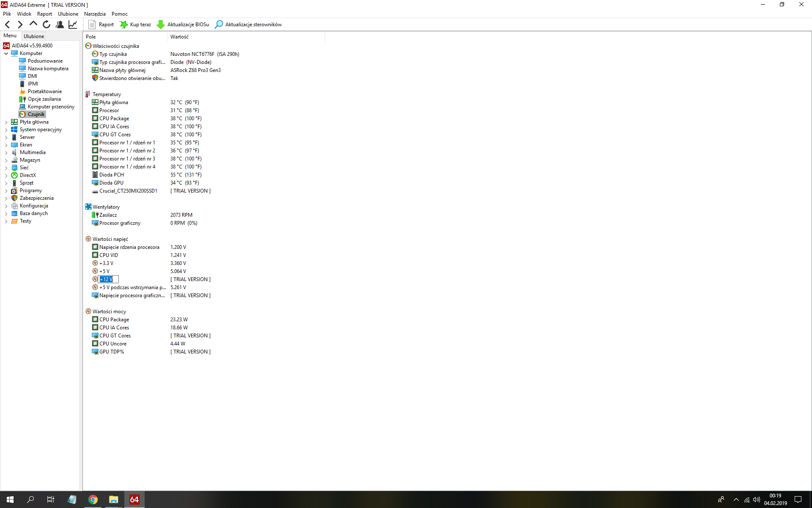Open the Raport menu in the menu bar
This screenshot has width=812, height=508.
pos(44,14)
